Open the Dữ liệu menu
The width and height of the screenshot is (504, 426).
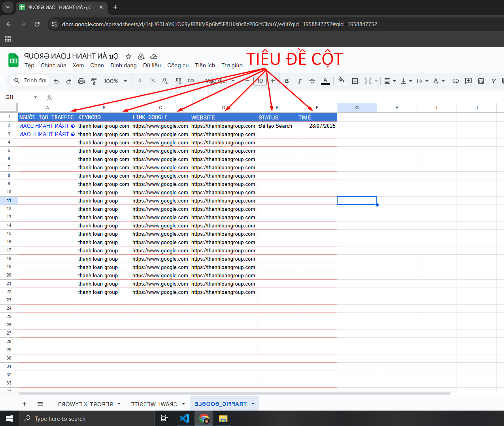(x=152, y=65)
